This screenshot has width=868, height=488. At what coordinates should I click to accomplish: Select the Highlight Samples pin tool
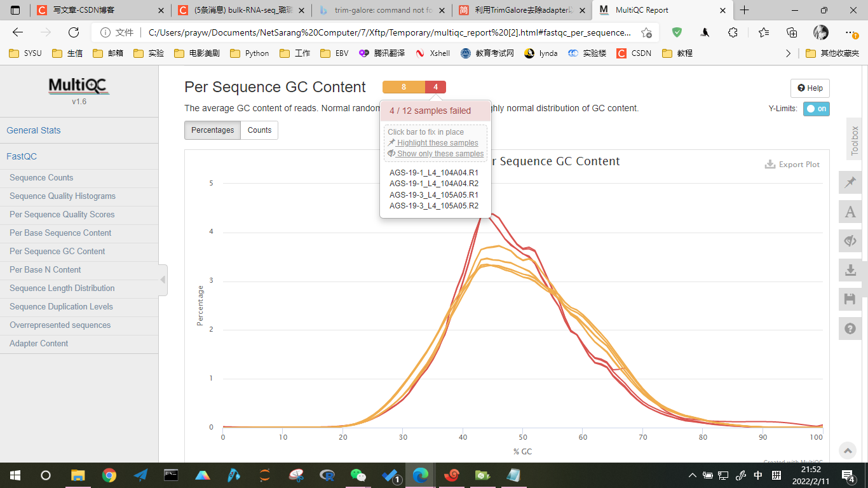point(850,182)
